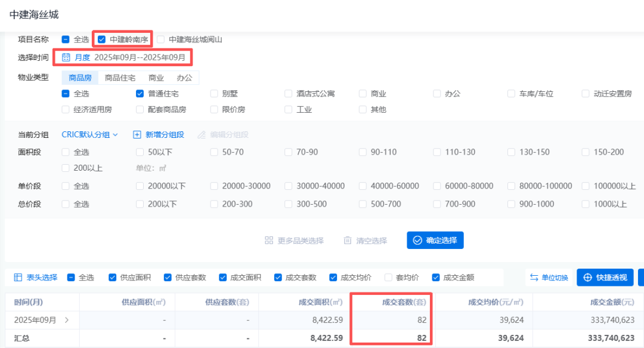Check the 90-110 area range
The height and width of the screenshot is (348, 644).
pos(363,152)
